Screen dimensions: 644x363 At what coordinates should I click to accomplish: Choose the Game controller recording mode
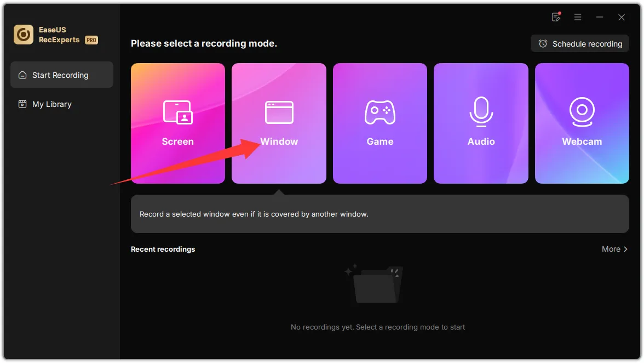click(380, 123)
